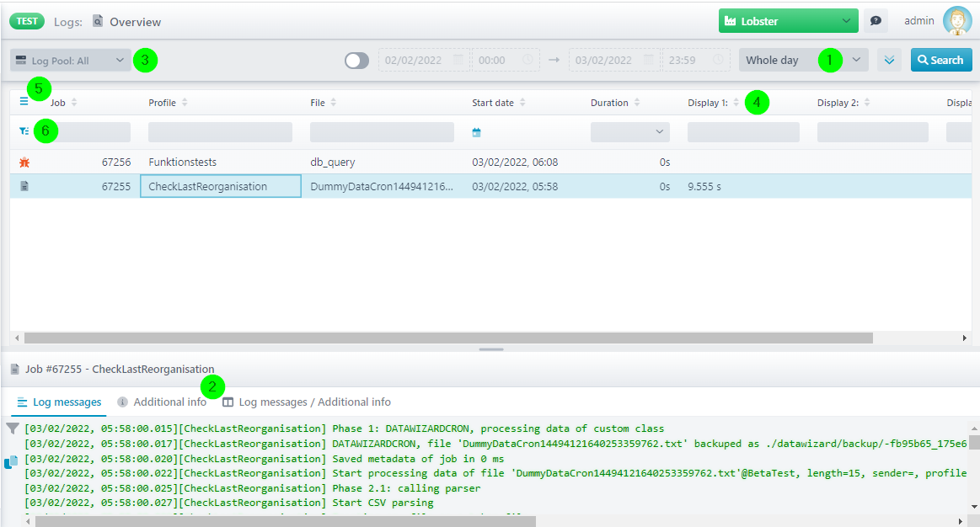980x527 pixels.
Task: Click the table filter icon
Action: 24,131
